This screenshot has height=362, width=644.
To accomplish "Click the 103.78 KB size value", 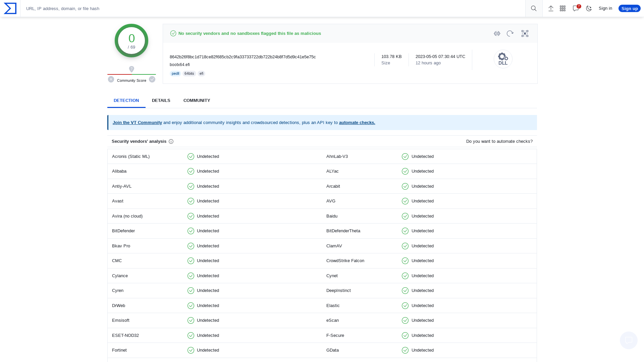I will tap(391, 57).
